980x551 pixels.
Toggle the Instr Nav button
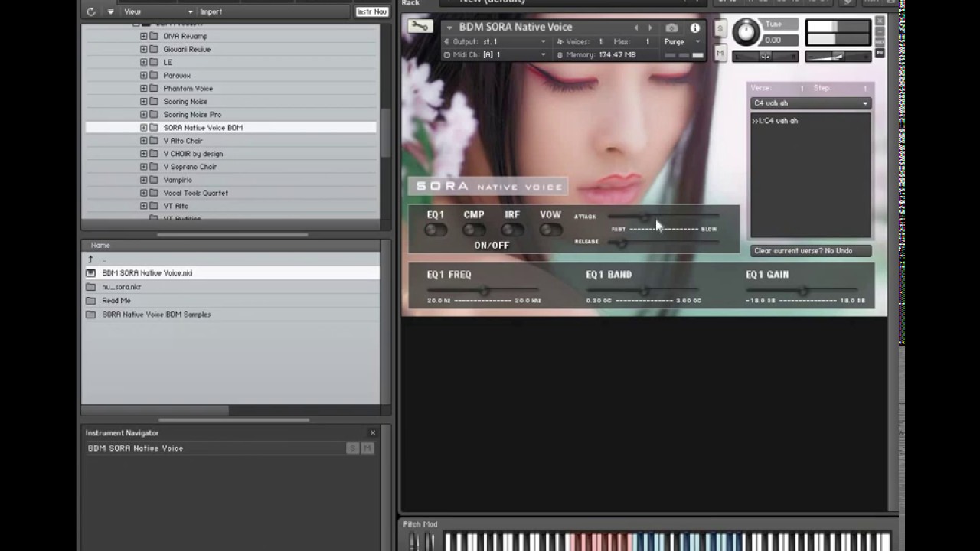click(371, 11)
